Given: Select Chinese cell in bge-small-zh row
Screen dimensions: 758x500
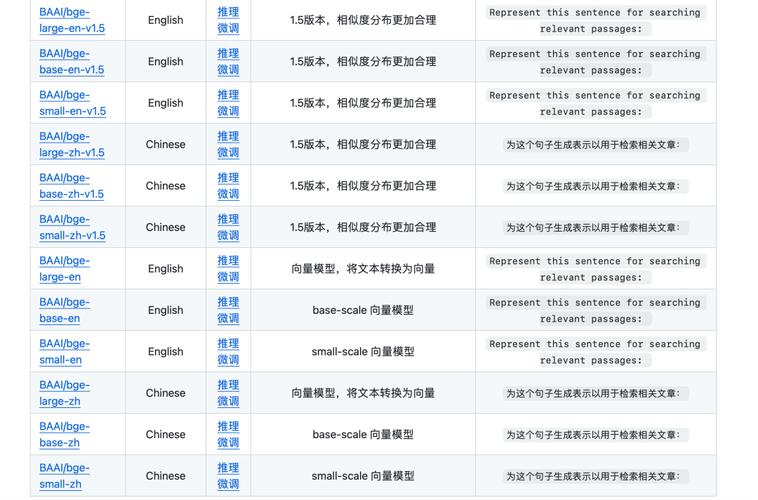Looking at the screenshot, I should (x=166, y=476).
